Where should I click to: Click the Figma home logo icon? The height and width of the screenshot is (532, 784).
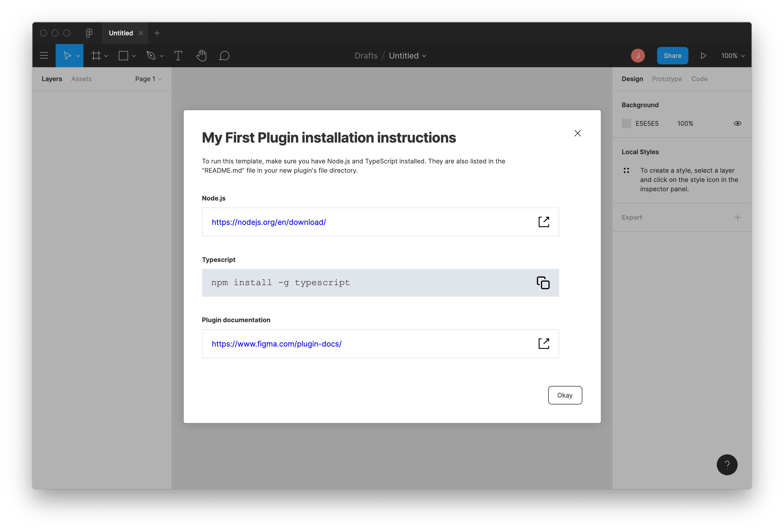(x=89, y=33)
